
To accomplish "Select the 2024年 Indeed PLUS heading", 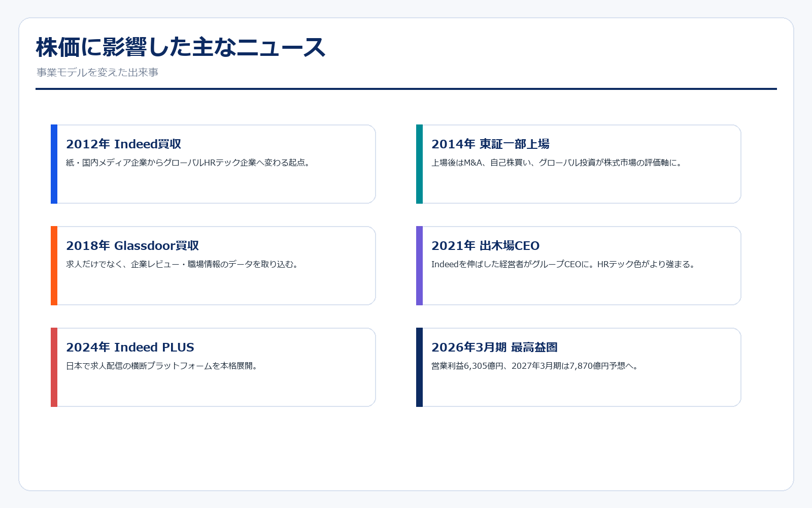I will click(130, 347).
